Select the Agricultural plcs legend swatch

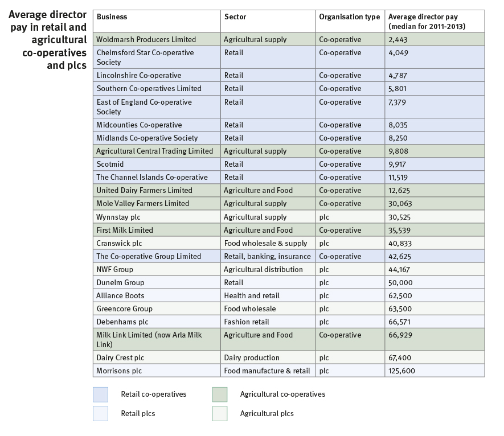(220, 414)
